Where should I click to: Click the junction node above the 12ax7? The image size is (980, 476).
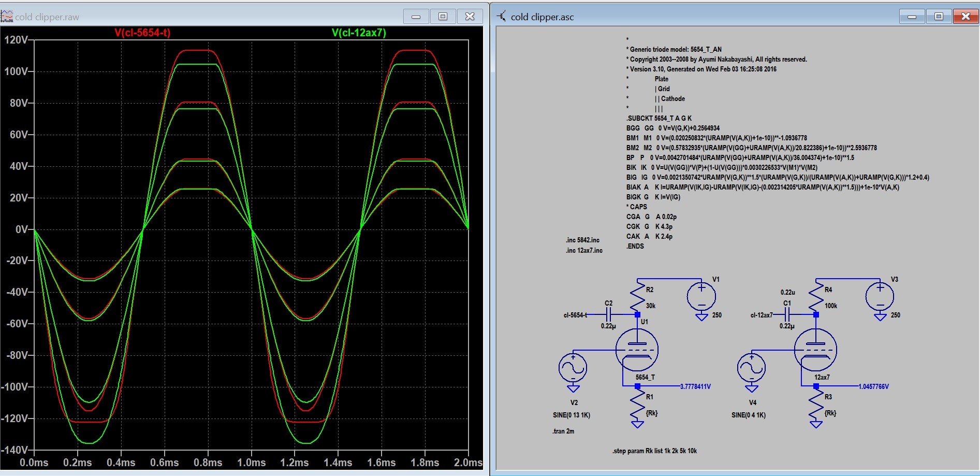pyautogui.click(x=816, y=314)
